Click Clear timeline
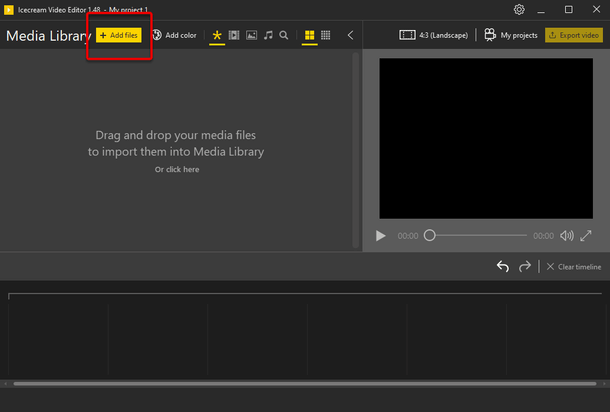 [x=574, y=267]
